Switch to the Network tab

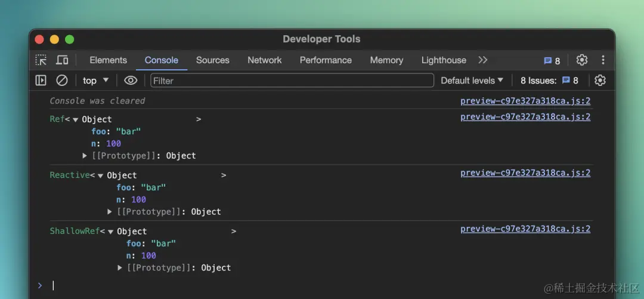(x=265, y=60)
